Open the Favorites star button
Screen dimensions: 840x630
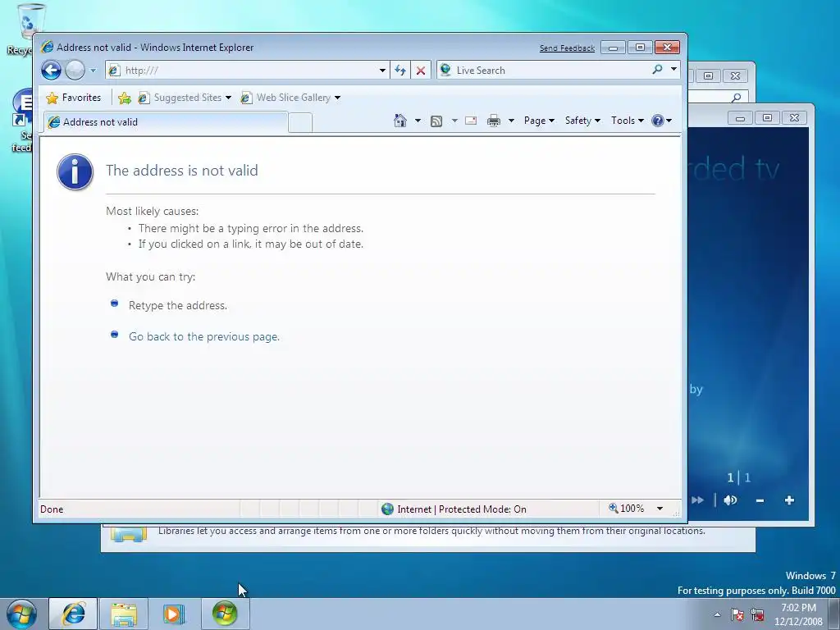(73, 98)
